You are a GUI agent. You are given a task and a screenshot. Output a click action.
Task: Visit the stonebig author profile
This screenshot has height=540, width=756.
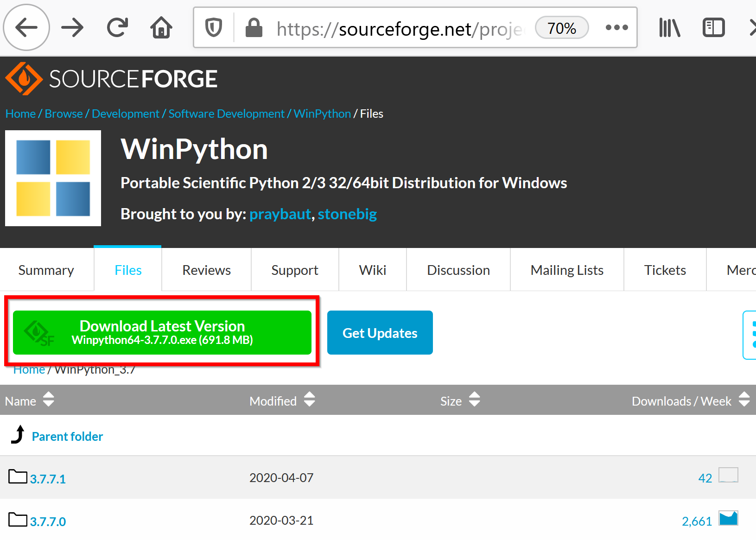pos(347,214)
